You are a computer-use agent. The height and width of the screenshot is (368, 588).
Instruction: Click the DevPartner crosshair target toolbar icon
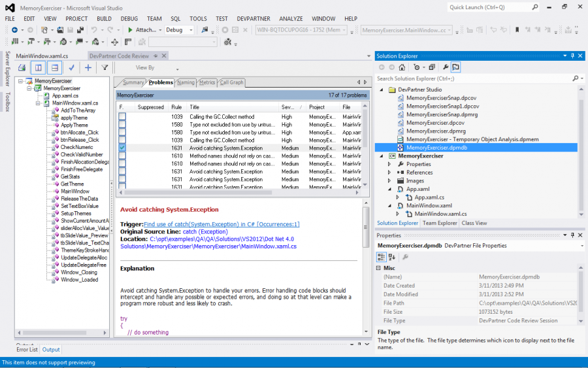click(x=115, y=42)
